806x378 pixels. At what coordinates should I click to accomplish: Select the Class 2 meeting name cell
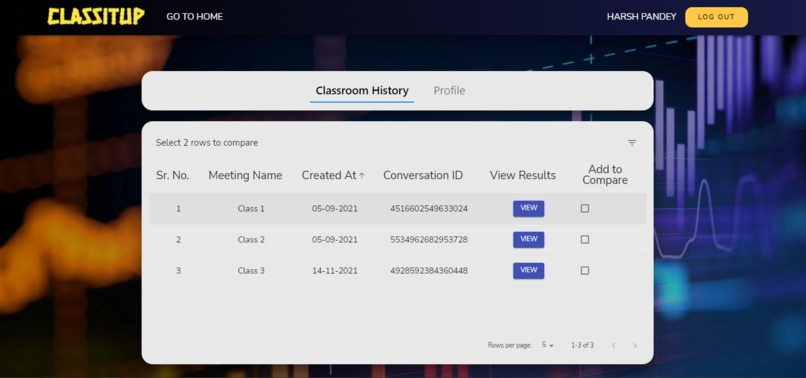251,240
